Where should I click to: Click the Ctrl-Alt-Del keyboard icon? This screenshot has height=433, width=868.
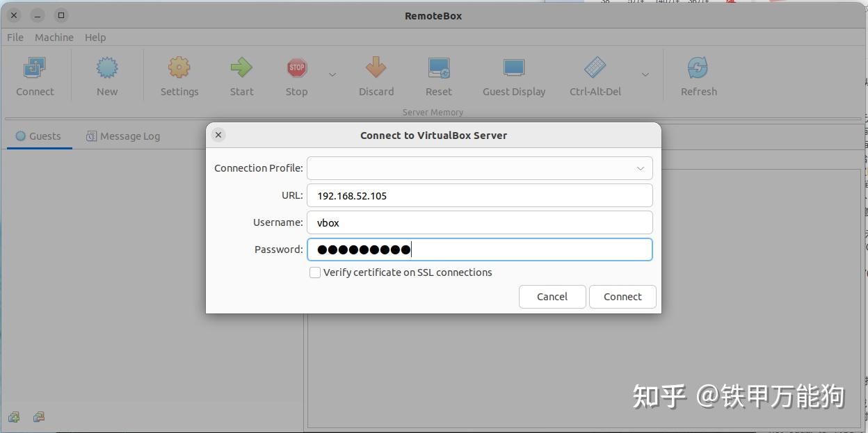(595, 68)
